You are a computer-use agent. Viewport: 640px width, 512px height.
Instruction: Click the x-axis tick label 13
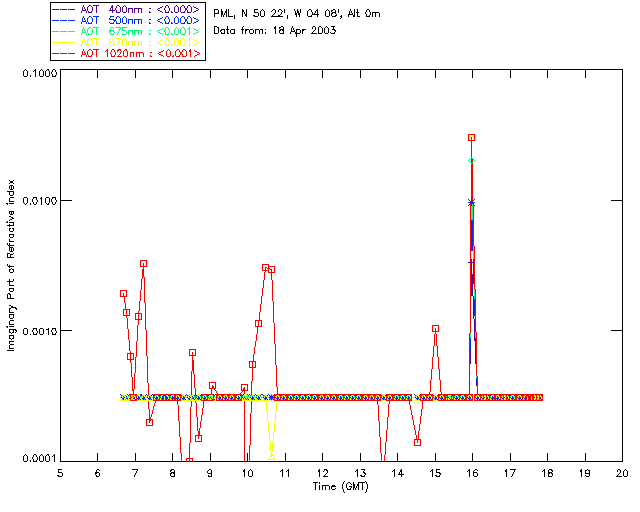pyautogui.click(x=360, y=473)
